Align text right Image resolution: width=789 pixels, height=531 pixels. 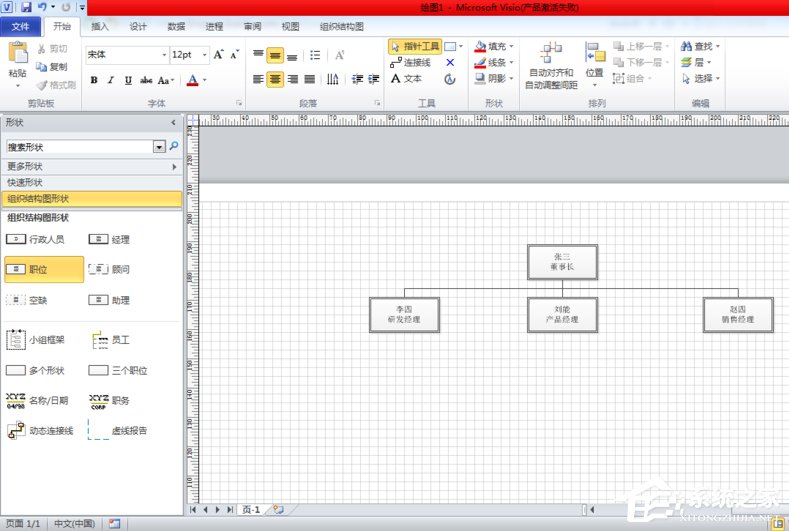[292, 79]
